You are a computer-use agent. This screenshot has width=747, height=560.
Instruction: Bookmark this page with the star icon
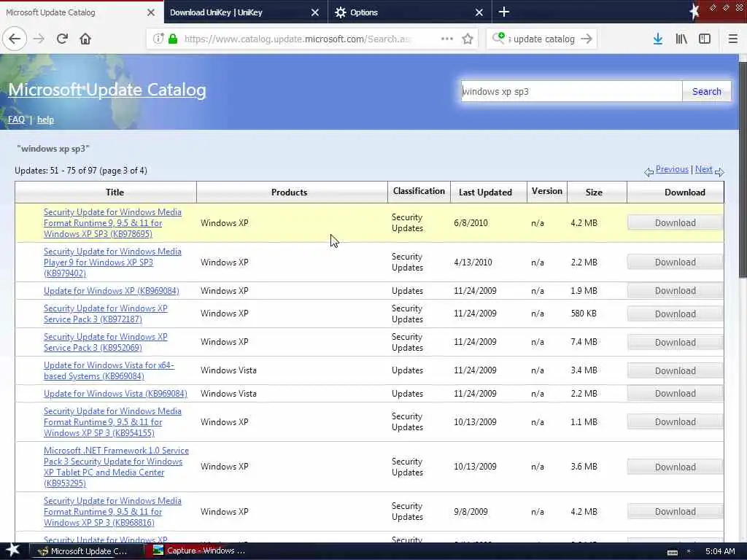click(468, 39)
